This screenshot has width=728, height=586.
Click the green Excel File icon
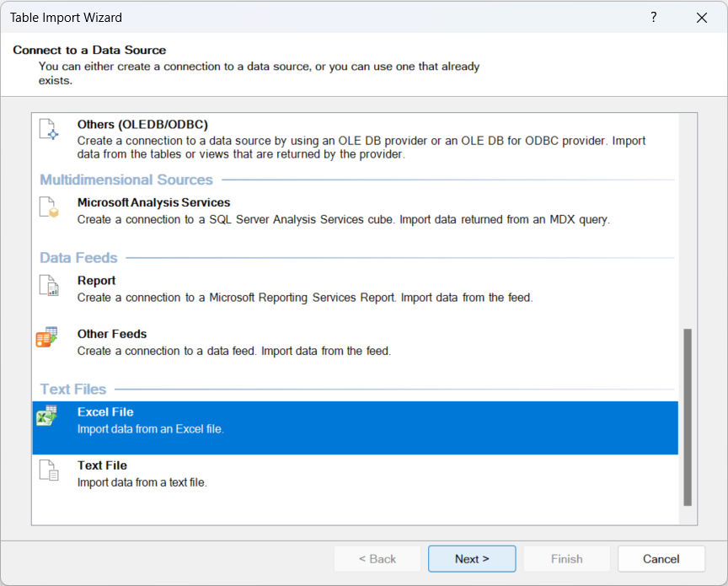[45, 418]
